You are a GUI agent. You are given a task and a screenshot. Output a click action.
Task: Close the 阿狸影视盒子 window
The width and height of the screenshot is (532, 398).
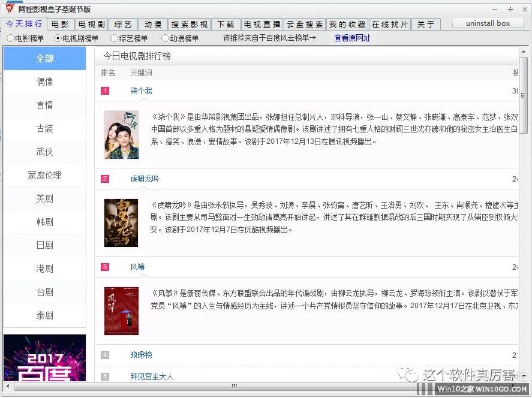[x=525, y=10]
